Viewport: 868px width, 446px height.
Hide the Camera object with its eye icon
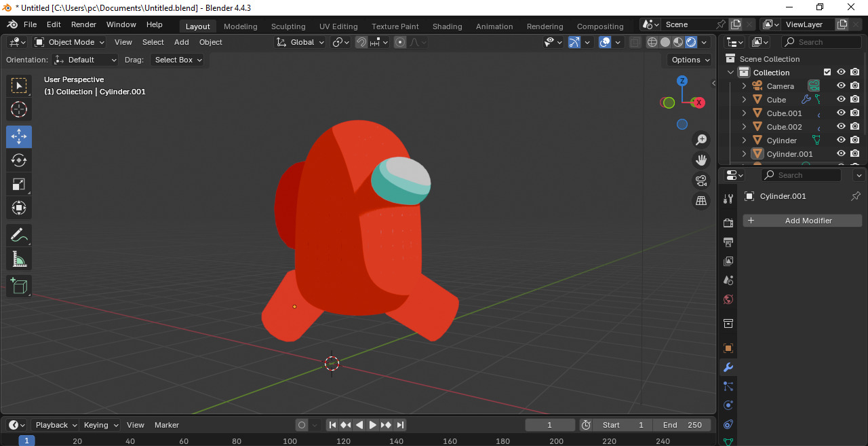pos(841,86)
